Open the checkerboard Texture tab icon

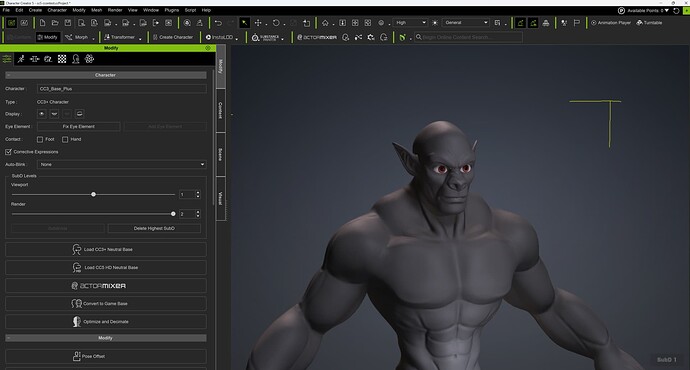coord(62,59)
